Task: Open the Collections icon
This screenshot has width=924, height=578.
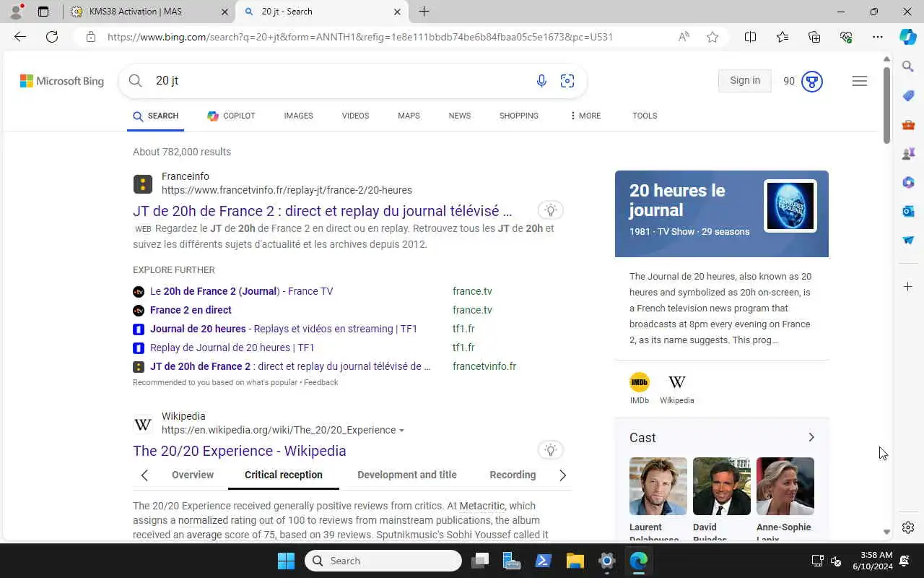Action: click(814, 37)
